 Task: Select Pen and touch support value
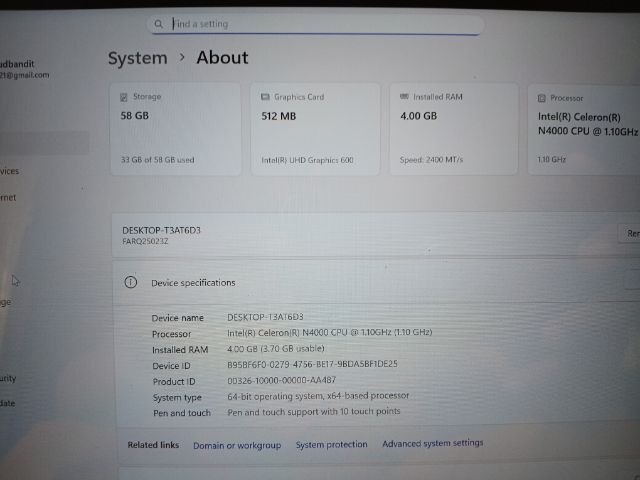coord(313,411)
